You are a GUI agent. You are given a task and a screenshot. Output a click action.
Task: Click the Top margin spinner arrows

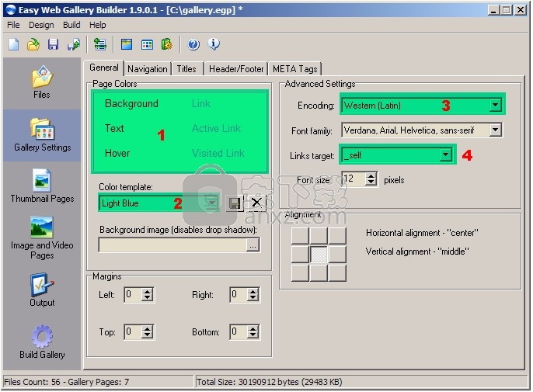147,332
